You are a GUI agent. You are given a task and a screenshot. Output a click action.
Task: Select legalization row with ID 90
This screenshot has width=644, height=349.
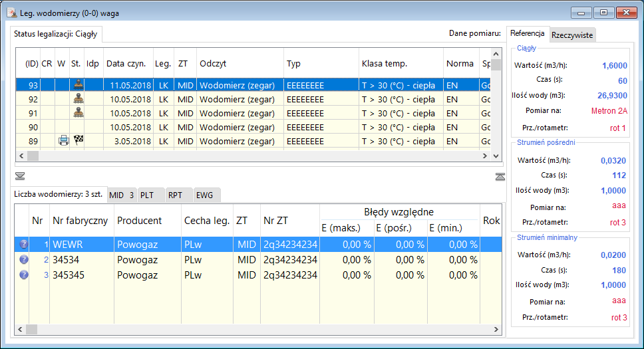pyautogui.click(x=133, y=127)
